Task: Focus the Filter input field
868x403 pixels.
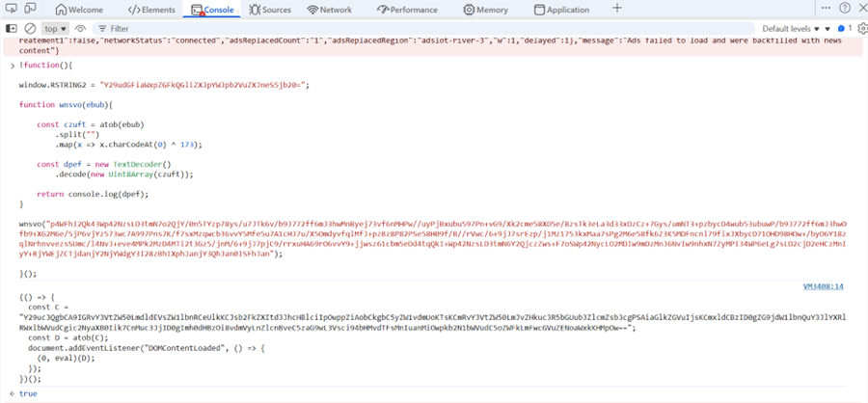Action: [x=424, y=28]
